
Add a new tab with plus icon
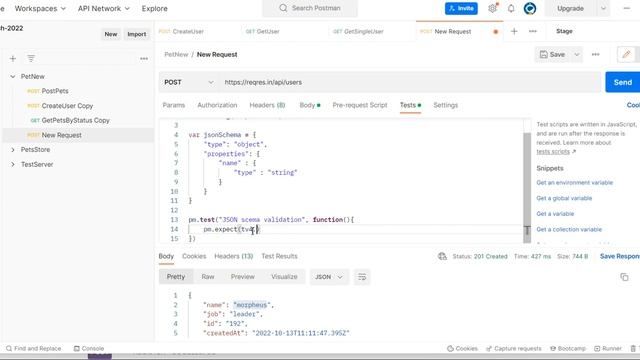tap(514, 31)
